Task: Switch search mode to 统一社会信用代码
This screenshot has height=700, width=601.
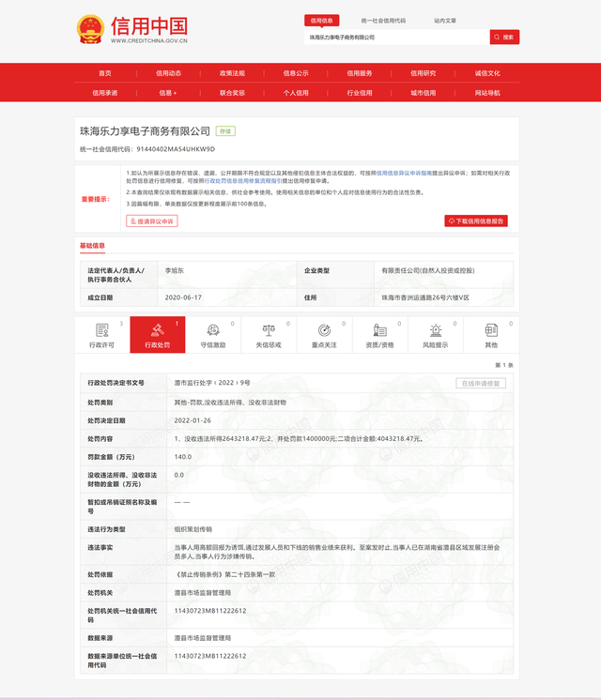Action: [383, 20]
